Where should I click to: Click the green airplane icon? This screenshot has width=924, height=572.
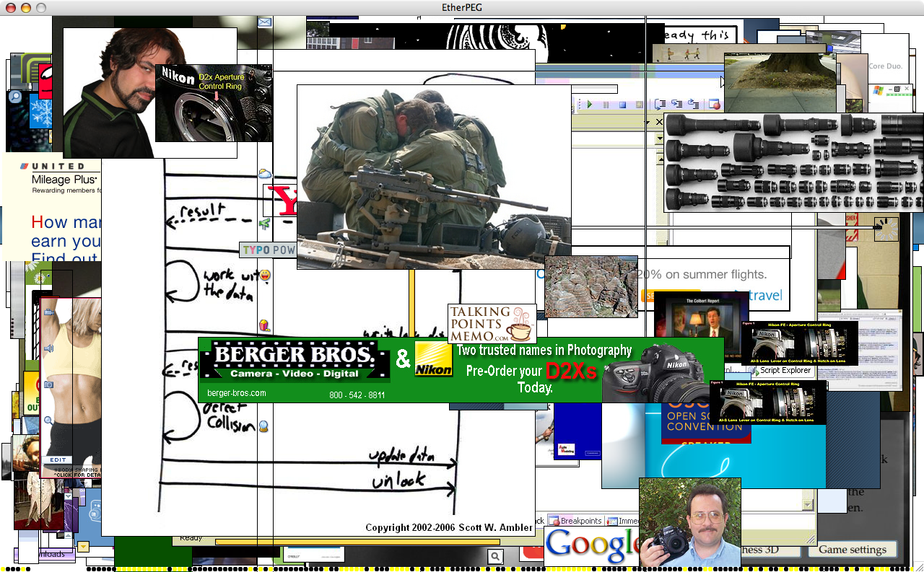pos(264,224)
